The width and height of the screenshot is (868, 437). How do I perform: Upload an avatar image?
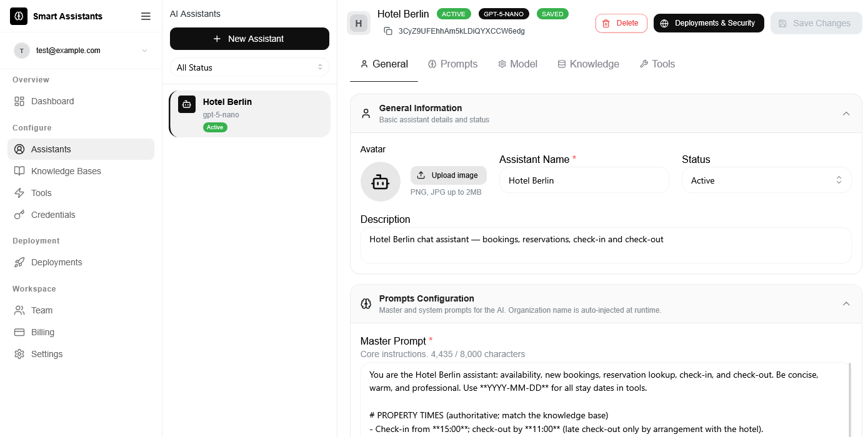[x=449, y=175]
